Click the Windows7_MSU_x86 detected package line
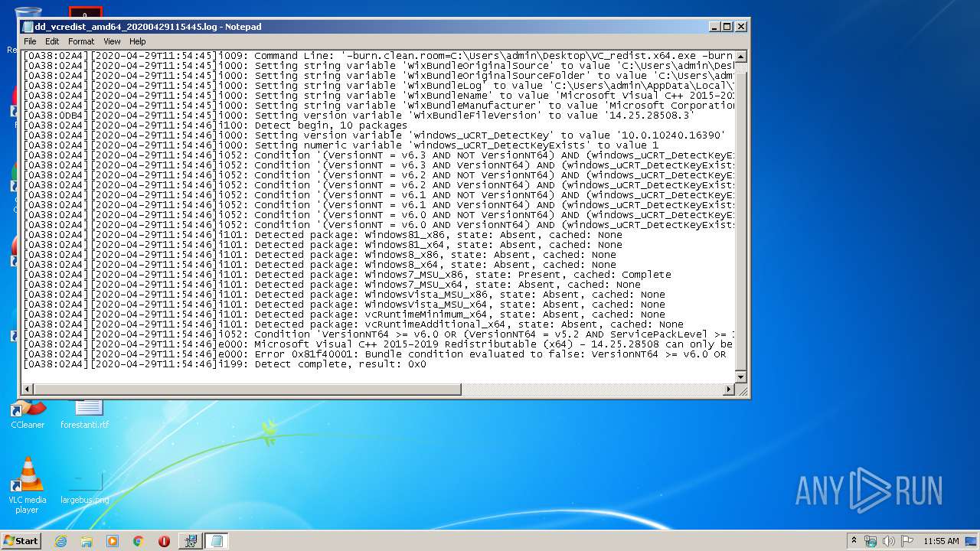 (x=347, y=275)
